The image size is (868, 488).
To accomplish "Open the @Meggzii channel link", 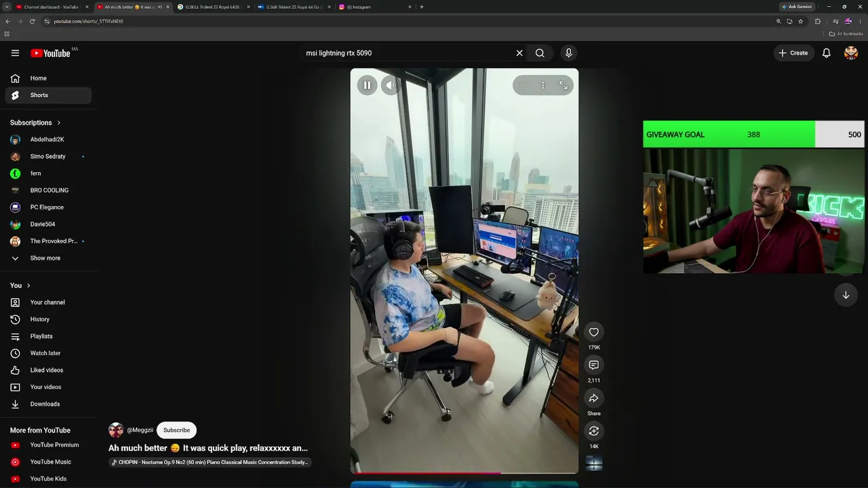I will (140, 430).
